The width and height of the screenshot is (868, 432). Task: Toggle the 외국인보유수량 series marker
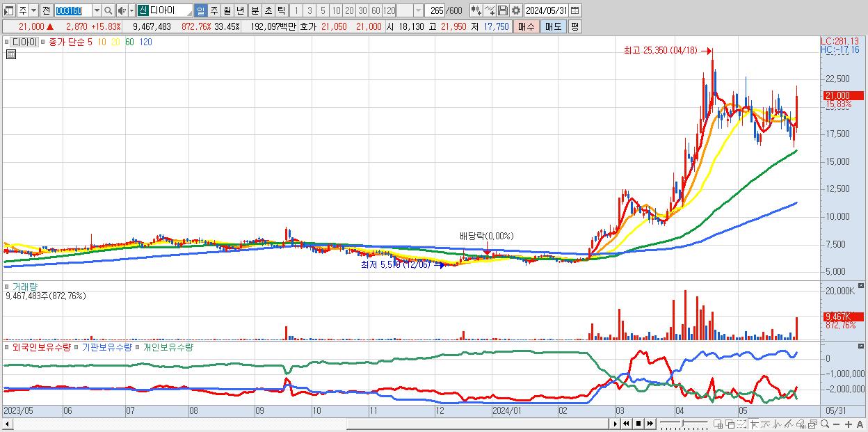coord(8,346)
